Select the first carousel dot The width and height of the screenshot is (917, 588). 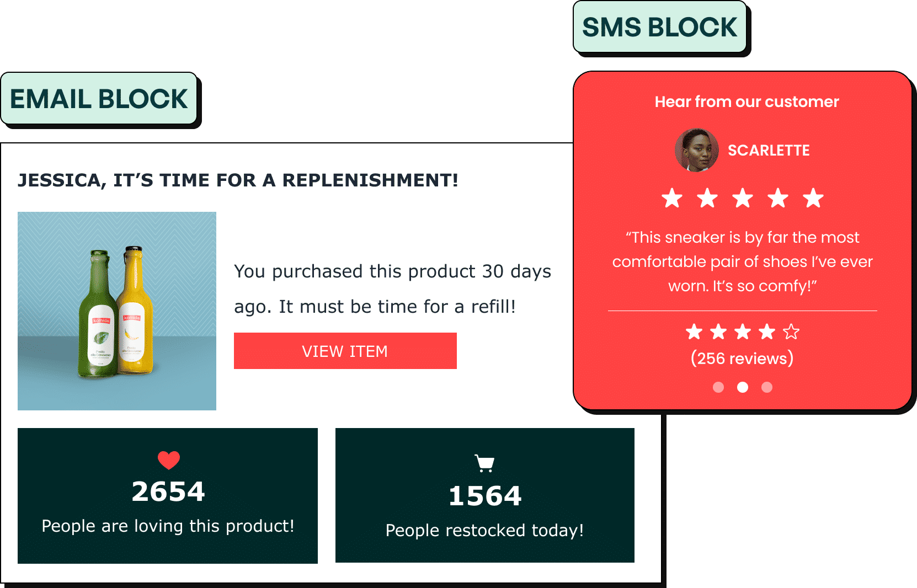click(718, 387)
